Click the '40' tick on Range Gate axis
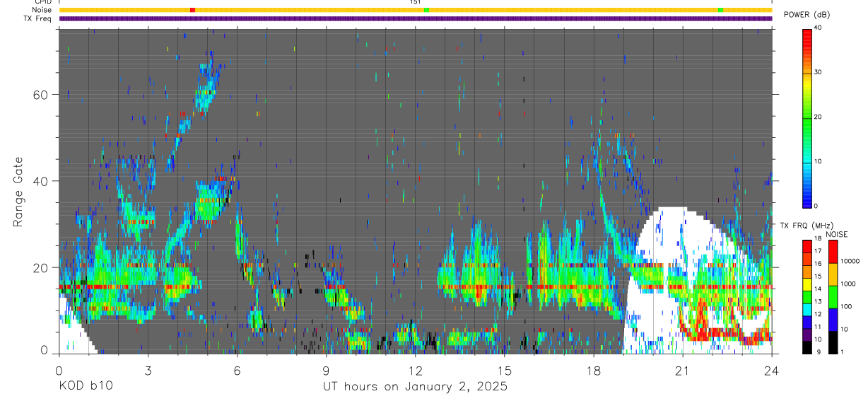868x401 pixels. (40, 181)
